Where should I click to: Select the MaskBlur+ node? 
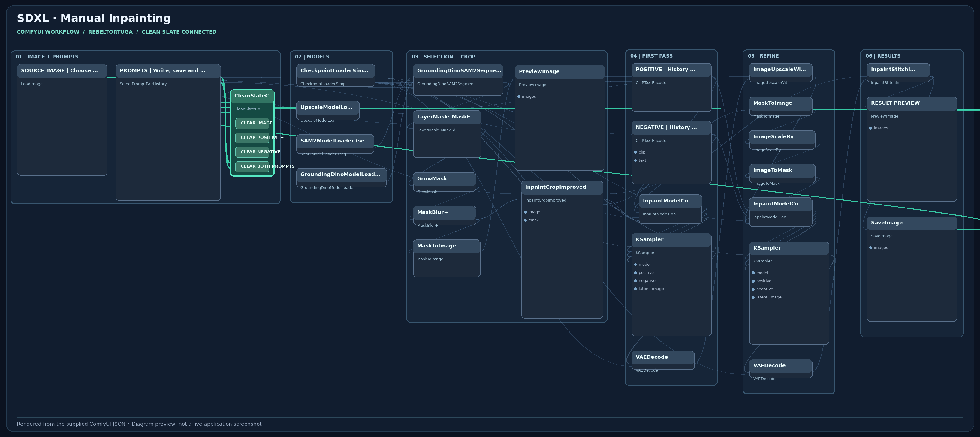[444, 215]
